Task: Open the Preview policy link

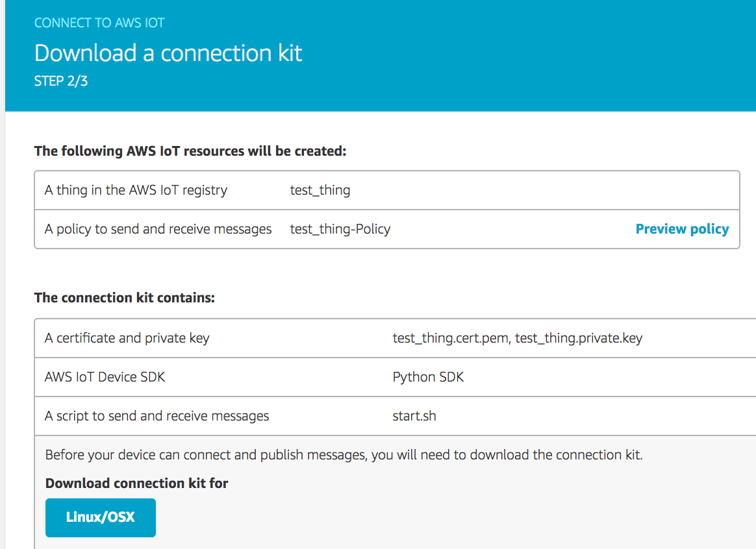Action: [x=682, y=228]
